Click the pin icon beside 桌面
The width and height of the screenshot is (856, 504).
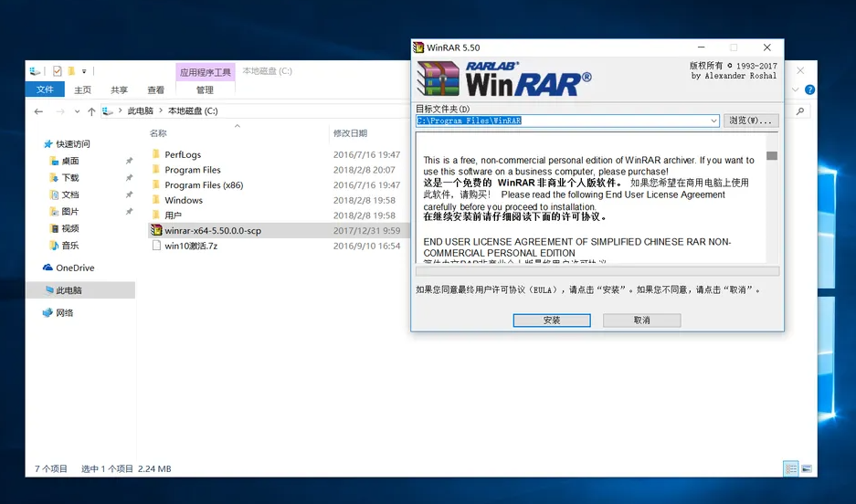pos(129,161)
